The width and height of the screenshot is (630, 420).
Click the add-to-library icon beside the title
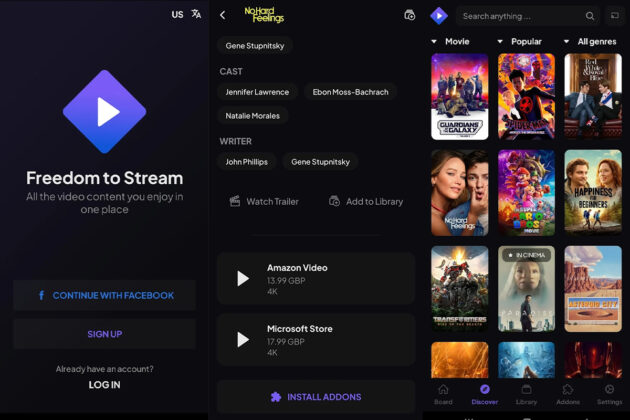point(409,15)
